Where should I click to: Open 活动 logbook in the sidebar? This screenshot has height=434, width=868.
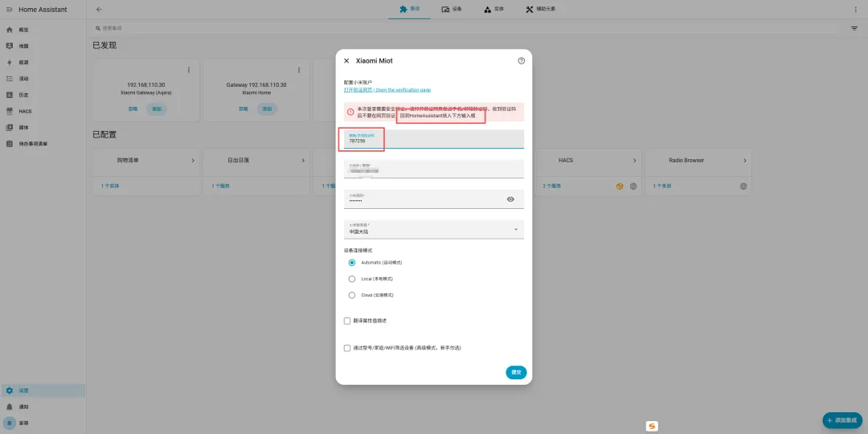pos(43,79)
